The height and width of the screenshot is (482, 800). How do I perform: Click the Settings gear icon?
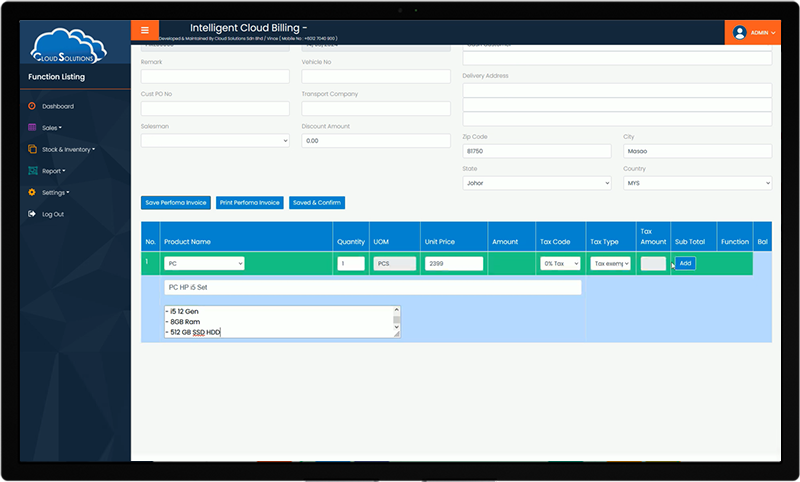32,192
